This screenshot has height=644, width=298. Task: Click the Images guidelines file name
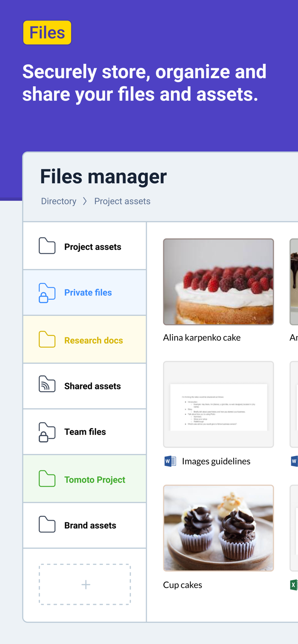pos(216,461)
